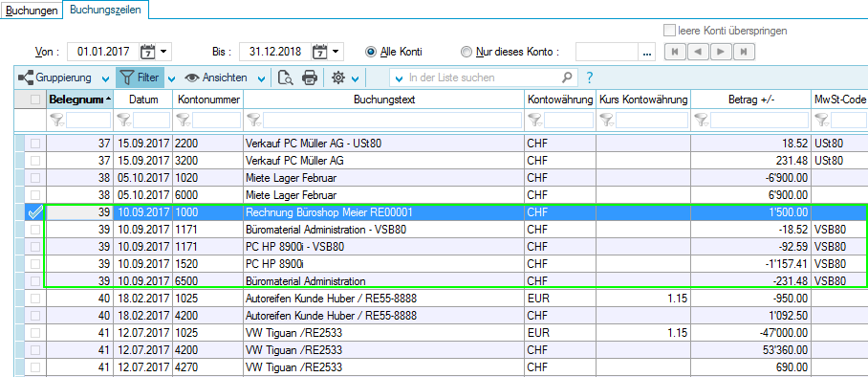Click filter funnel under Kurs Kontowährung column
This screenshot has height=377, width=868.
pyautogui.click(x=607, y=121)
